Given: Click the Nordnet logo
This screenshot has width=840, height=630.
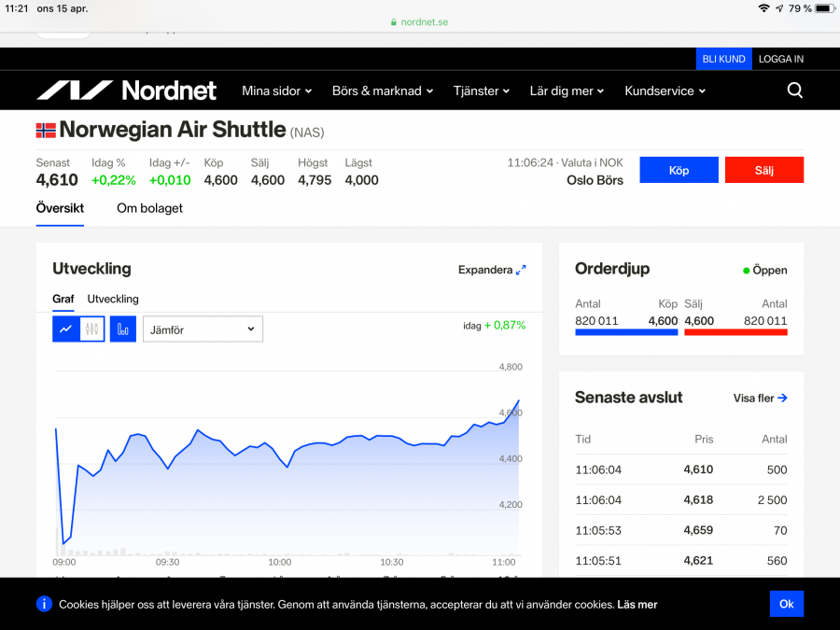Looking at the screenshot, I should 126,91.
